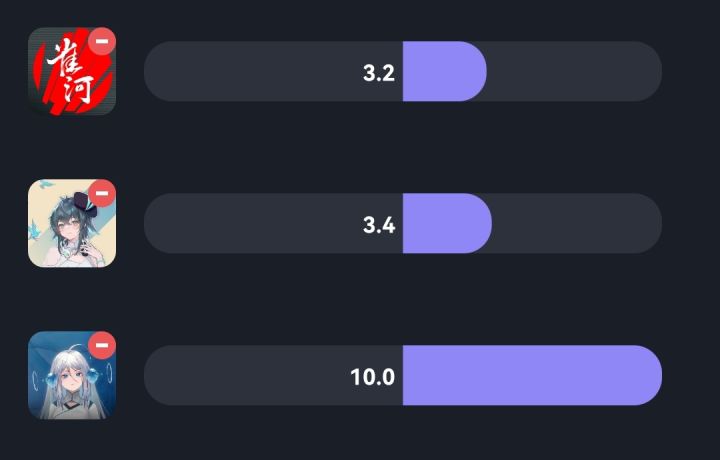The height and width of the screenshot is (460, 720).
Task: Click the 3.2 value label
Action: pyautogui.click(x=379, y=72)
